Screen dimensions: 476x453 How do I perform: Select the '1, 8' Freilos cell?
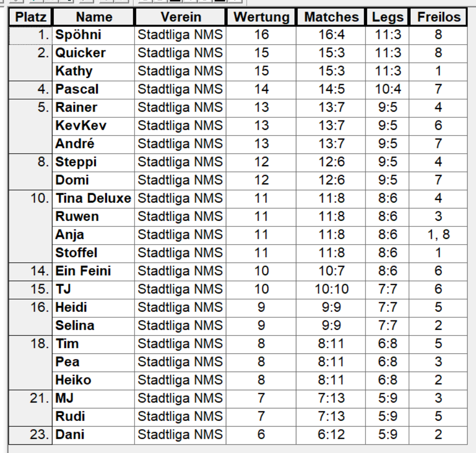439,235
